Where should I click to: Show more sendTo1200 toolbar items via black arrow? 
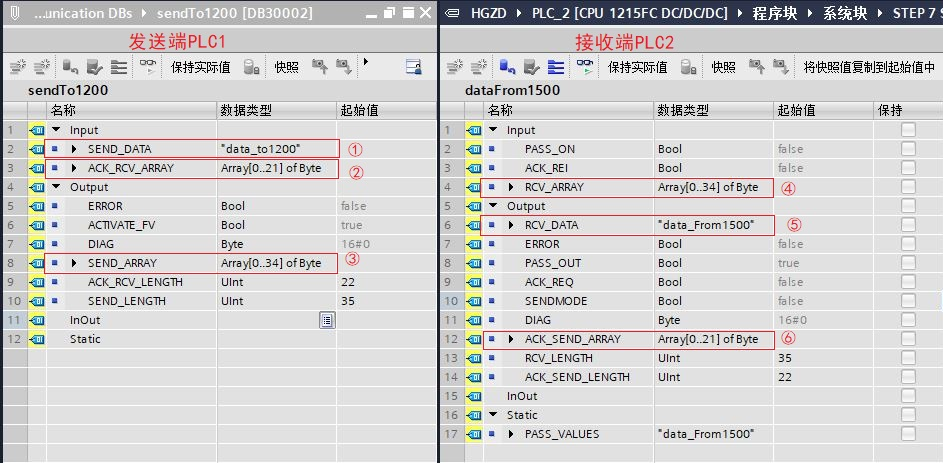pos(366,61)
